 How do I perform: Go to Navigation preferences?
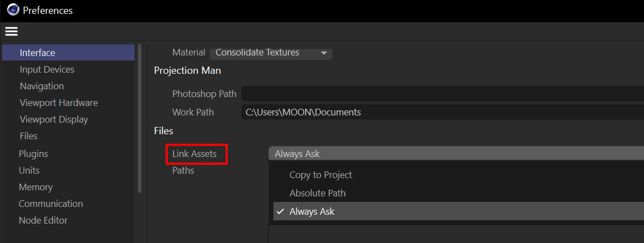42,86
